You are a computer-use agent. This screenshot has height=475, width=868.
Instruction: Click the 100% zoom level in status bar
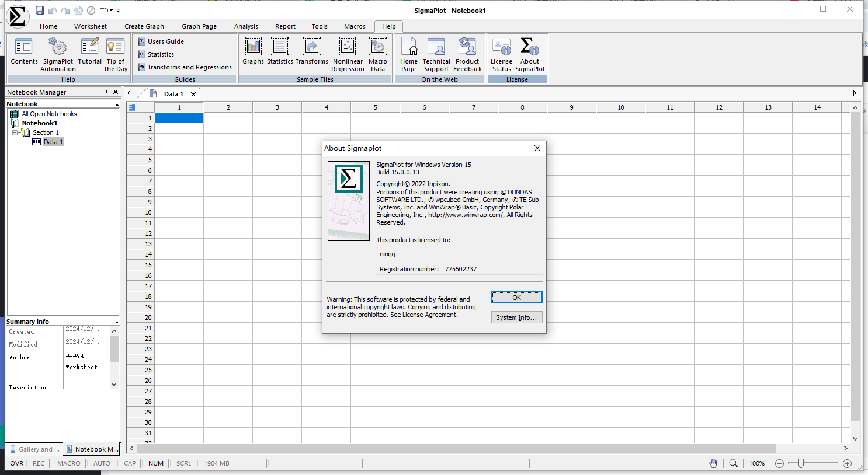[757, 463]
